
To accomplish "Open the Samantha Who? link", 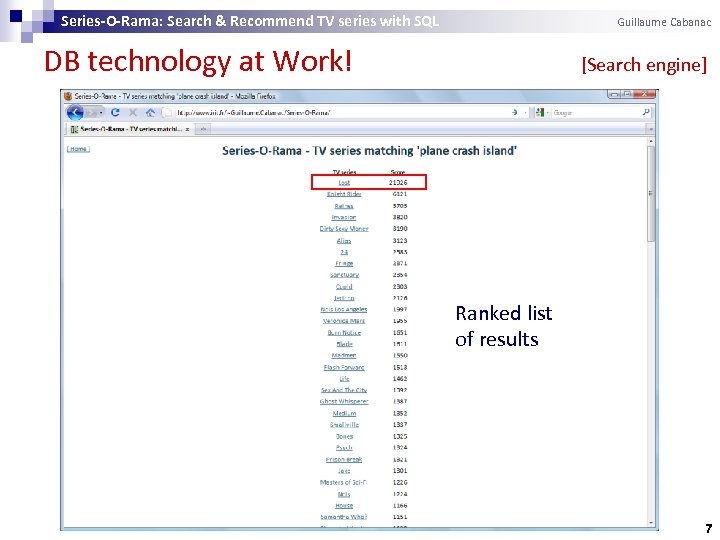I will click(344, 517).
